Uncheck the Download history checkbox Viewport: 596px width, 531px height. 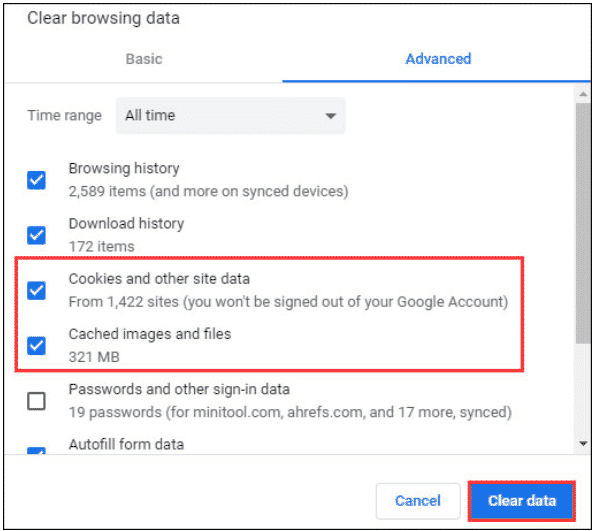(36, 235)
